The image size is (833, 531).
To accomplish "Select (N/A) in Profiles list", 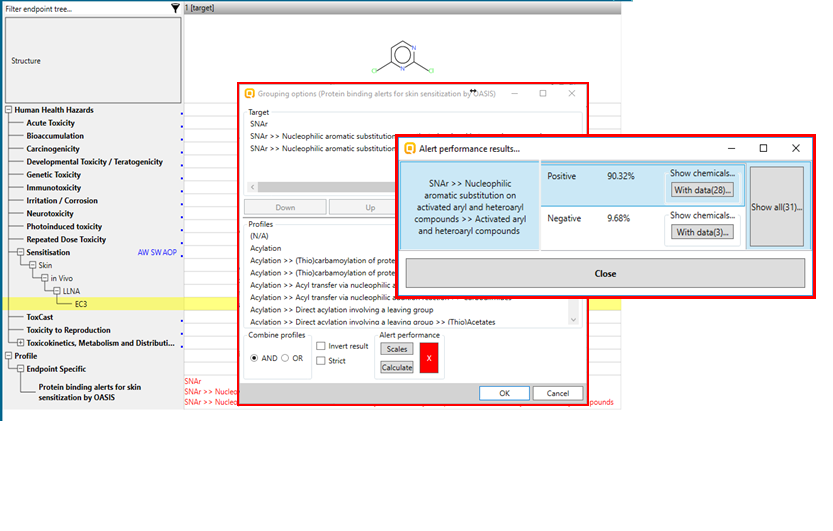I will (x=259, y=236).
